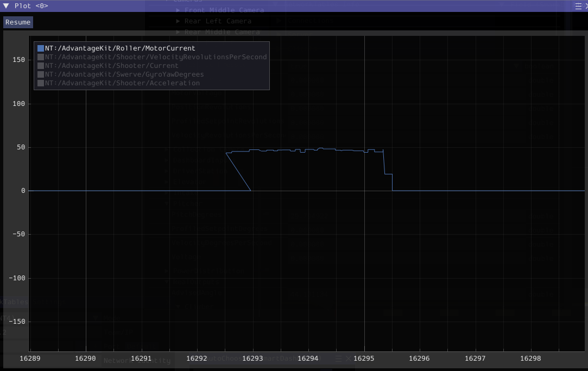Image resolution: width=588 pixels, height=371 pixels.
Task: Click the x-axis label 16296
Action: 419,359
